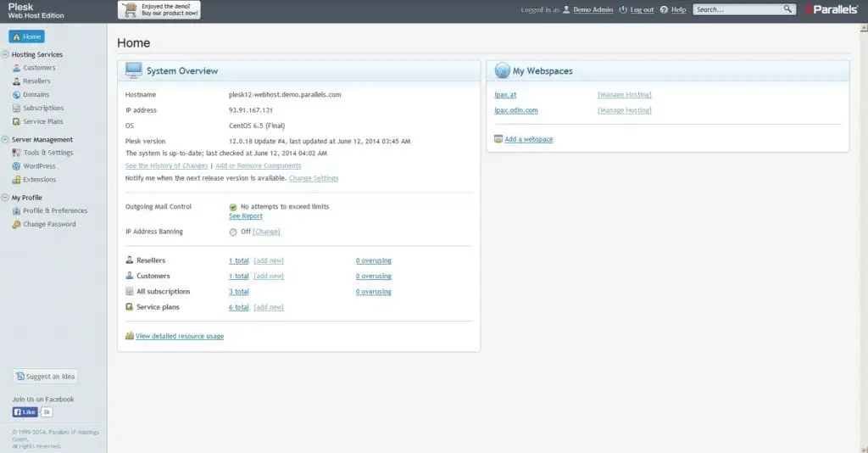This screenshot has height=453, width=868.
Task: Open Service Plans in sidebar
Action: point(42,122)
